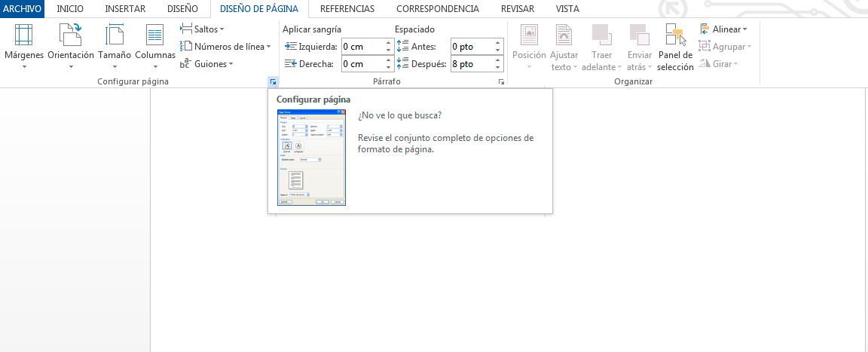
Task: Click the Girar rotate dropdown
Action: click(x=719, y=64)
